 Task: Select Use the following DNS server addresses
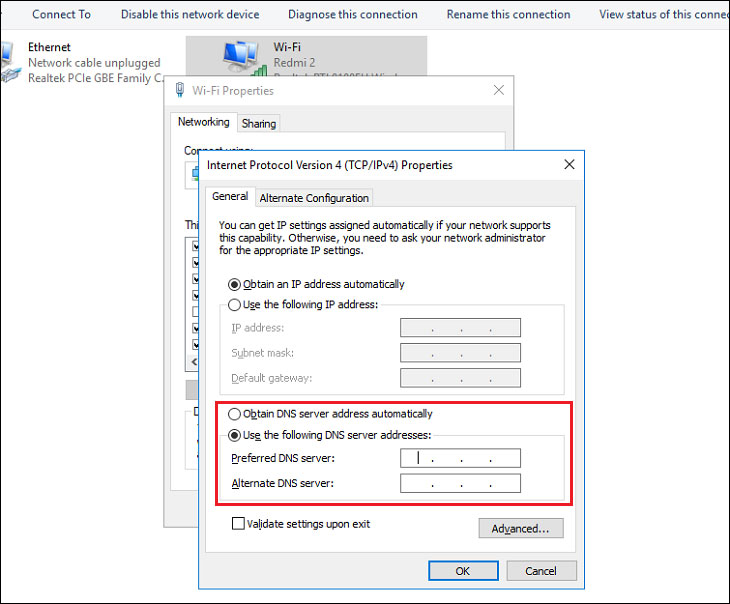(235, 435)
